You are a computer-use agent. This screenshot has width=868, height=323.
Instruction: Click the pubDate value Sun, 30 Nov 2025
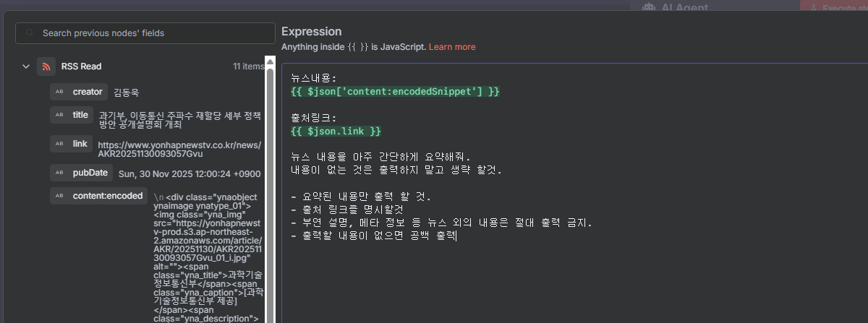[190, 173]
